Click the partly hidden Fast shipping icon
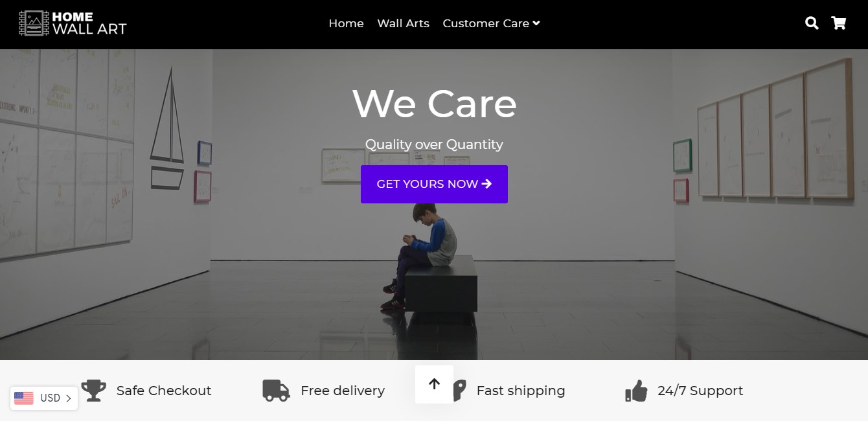This screenshot has width=868, height=421. [x=460, y=391]
